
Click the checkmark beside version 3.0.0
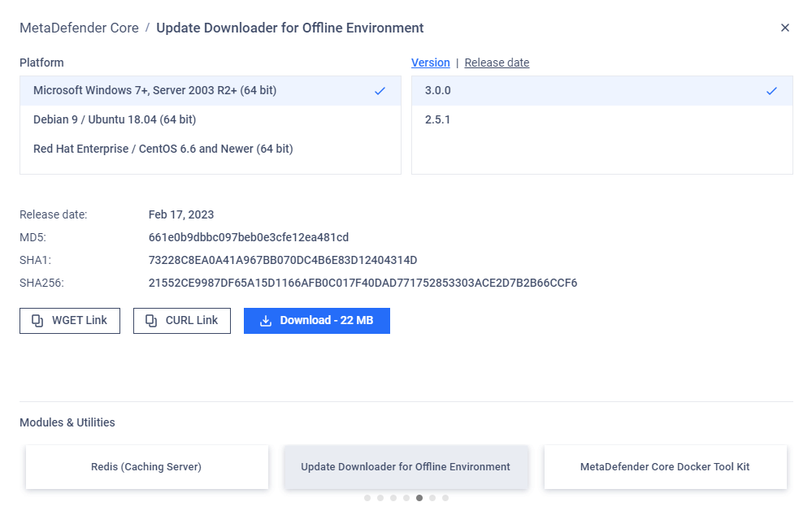(771, 91)
